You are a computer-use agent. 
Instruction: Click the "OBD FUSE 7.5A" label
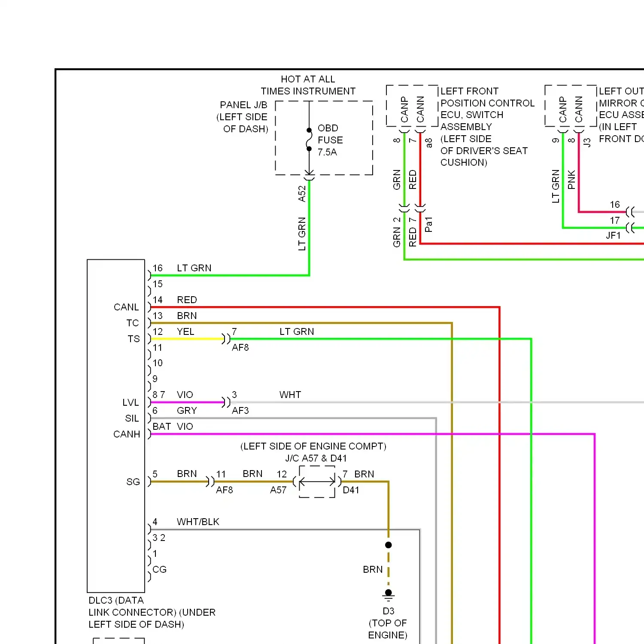[x=330, y=140]
